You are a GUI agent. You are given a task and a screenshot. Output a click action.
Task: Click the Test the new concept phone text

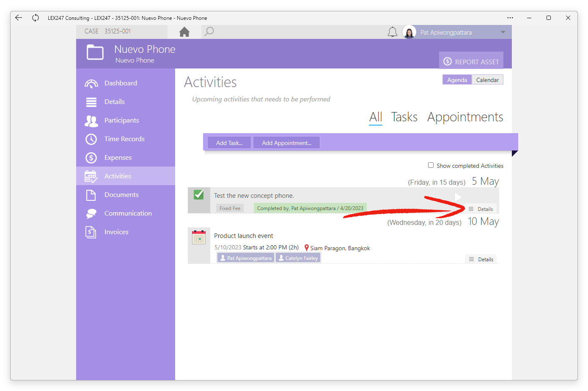[254, 196]
